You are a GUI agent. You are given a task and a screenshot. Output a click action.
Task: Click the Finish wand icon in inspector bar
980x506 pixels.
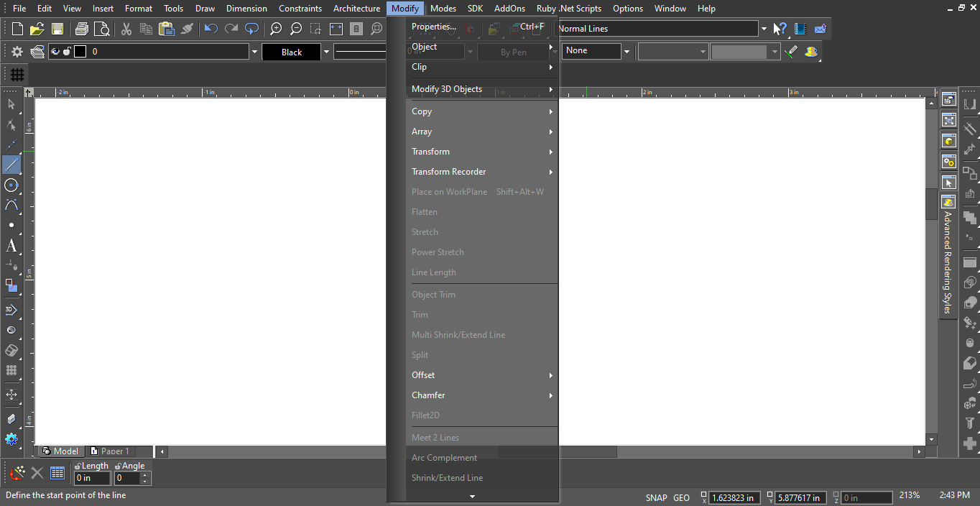coord(17,473)
